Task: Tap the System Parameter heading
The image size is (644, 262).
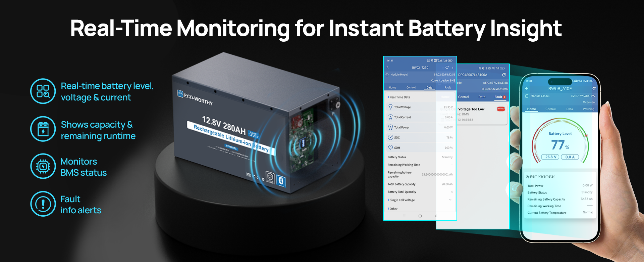Action: [x=540, y=176]
